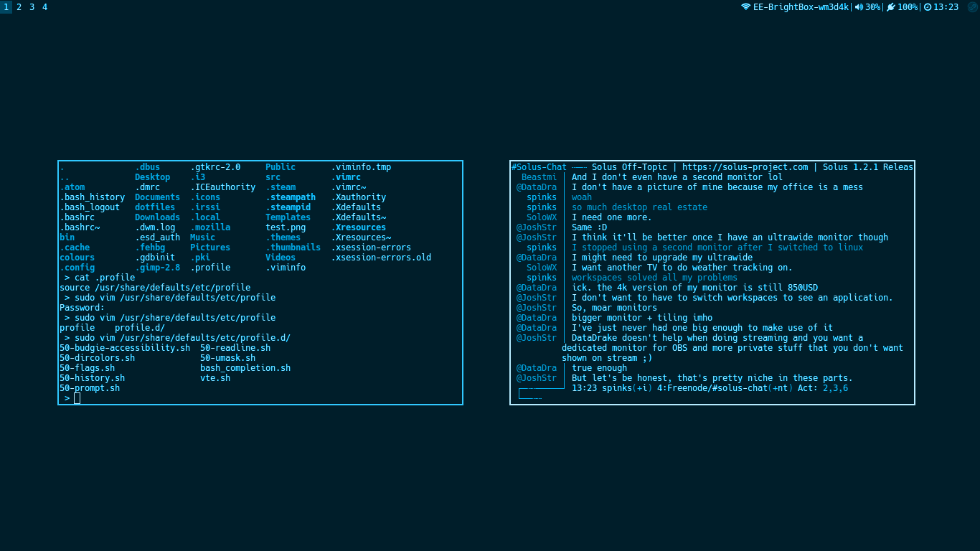Click the .gtkrc-2.0 file name

coord(215,167)
